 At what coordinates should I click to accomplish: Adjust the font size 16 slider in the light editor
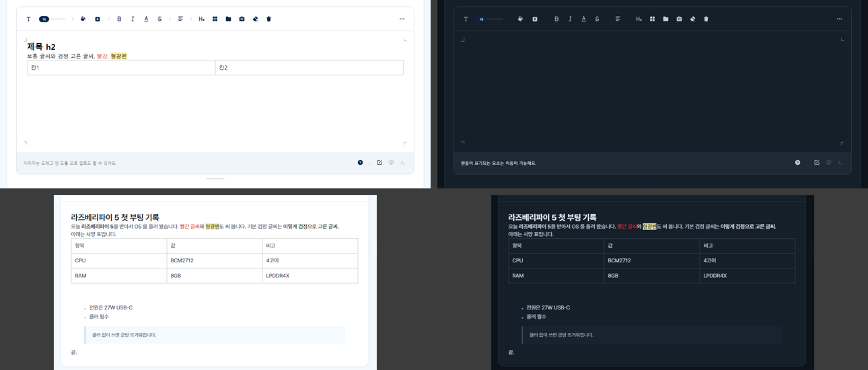coord(52,19)
